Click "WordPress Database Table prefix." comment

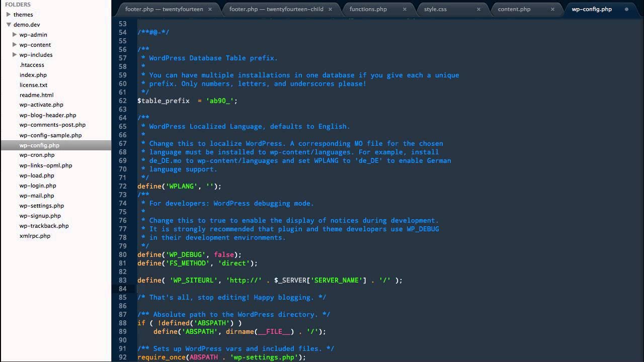pos(213,58)
